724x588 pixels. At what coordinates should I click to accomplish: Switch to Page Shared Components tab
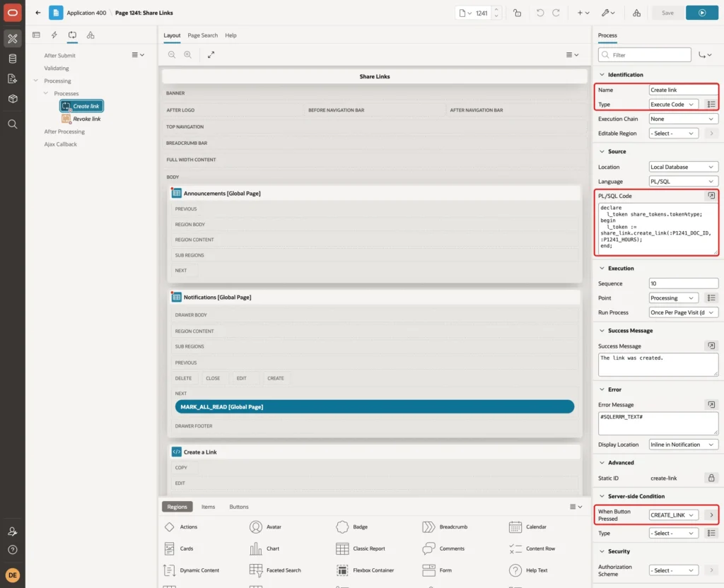[90, 35]
